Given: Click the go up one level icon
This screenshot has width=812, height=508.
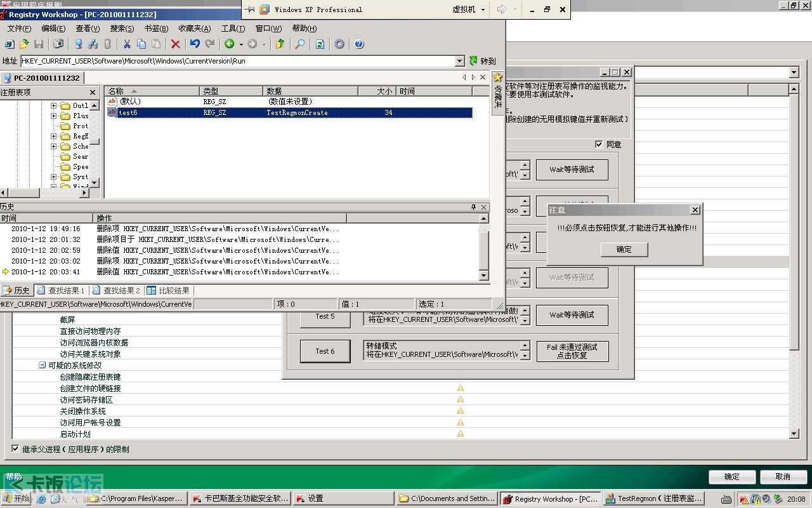Looking at the screenshot, I should tap(280, 44).
